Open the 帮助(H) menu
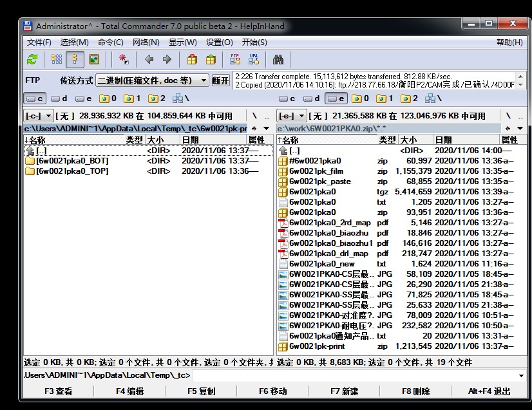Viewport: 532px width, 410px height. coord(509,42)
